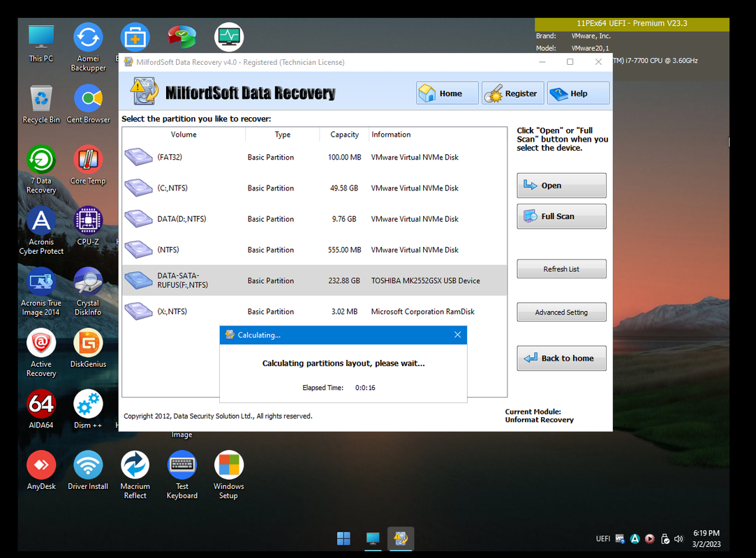Launch DiskGenius from the desktop
Image resolution: width=756 pixels, height=558 pixels.
click(88, 349)
